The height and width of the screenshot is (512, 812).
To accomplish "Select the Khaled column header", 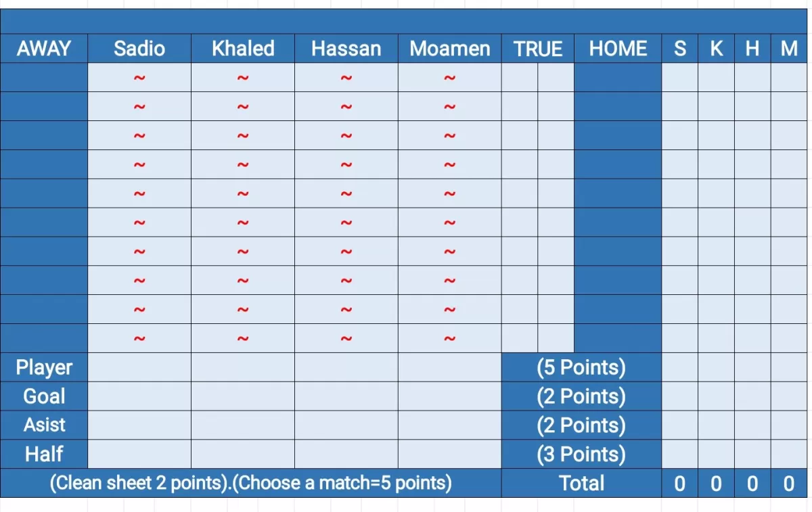I will tap(243, 49).
